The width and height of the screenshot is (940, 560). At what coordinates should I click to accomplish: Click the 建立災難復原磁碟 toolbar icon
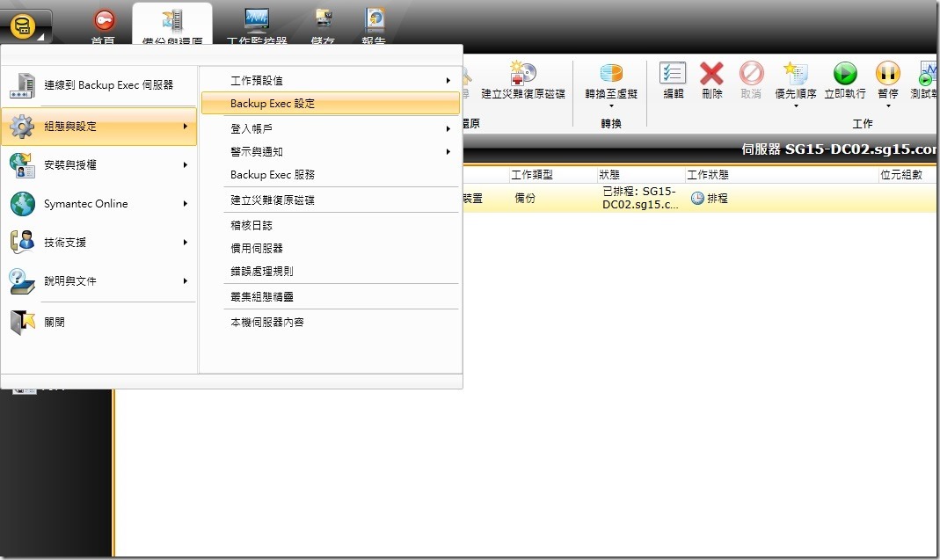522,73
